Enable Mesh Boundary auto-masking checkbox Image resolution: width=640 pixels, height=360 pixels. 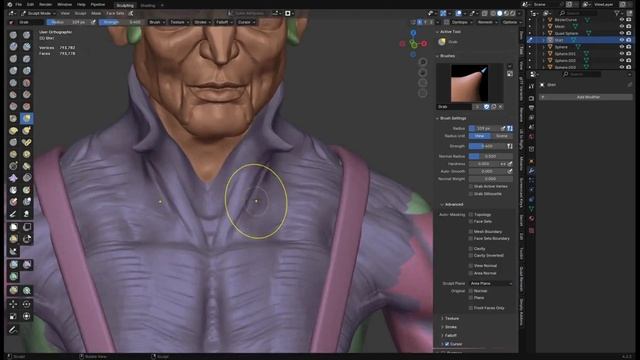pos(471,231)
